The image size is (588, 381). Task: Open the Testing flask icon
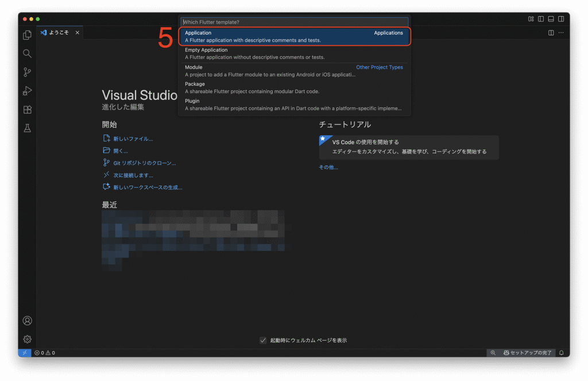pos(27,128)
